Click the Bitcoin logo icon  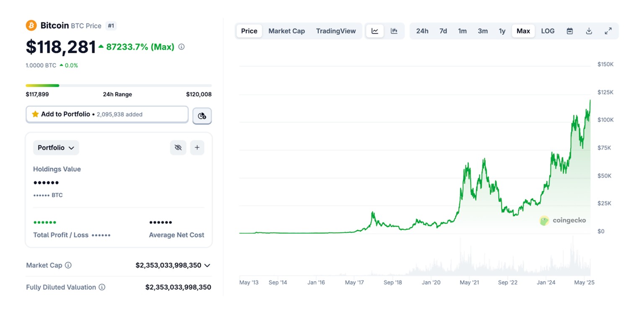pyautogui.click(x=31, y=26)
